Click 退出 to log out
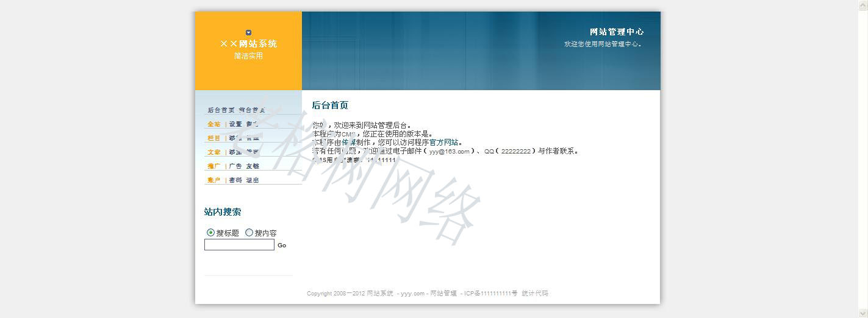 [x=253, y=180]
